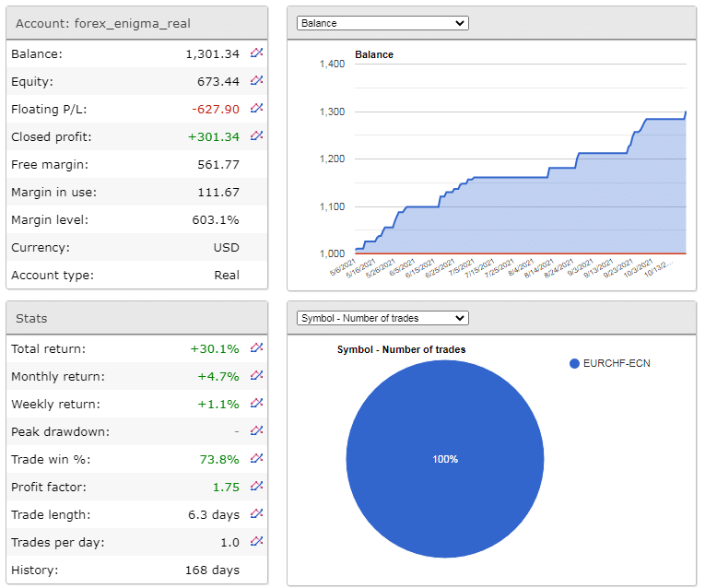705x588 pixels.
Task: Expand the Symbol - Number of trades dropdown
Action: [382, 318]
